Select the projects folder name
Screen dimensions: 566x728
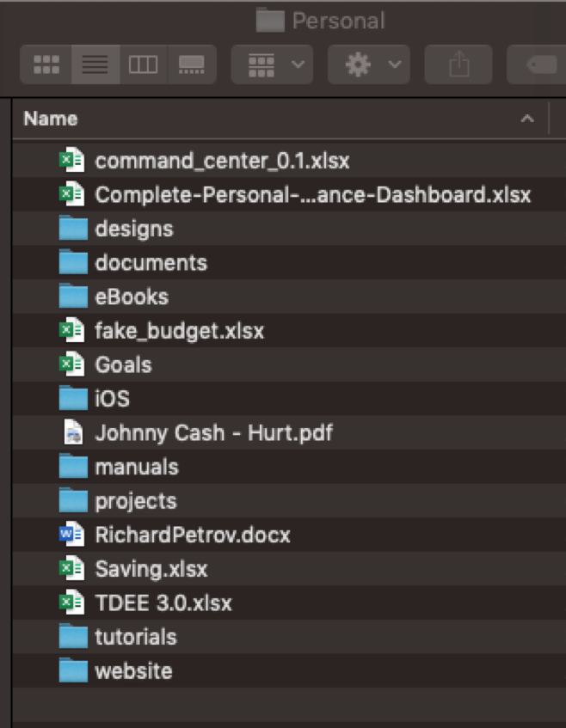[x=136, y=501]
